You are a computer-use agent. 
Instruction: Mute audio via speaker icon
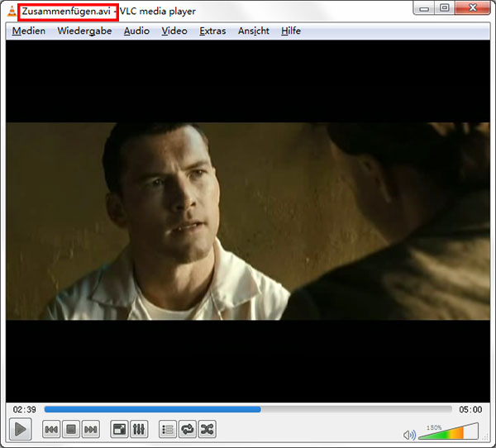coord(410,435)
